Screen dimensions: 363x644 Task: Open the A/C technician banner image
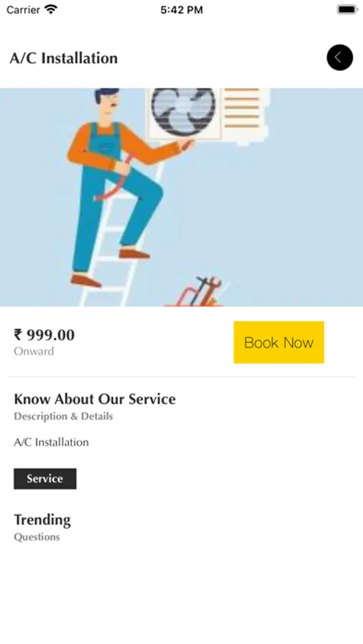[x=181, y=197]
